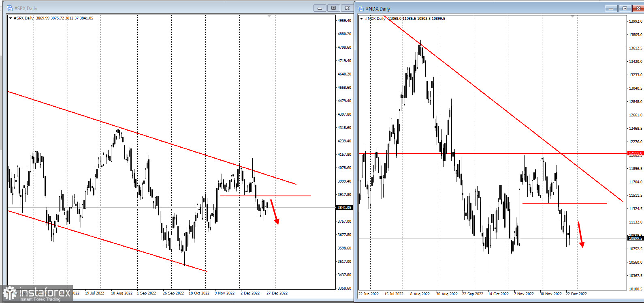Click the 22 Dec 2022 date on NDX axis
The width and height of the screenshot is (644, 303).
coord(576,294)
